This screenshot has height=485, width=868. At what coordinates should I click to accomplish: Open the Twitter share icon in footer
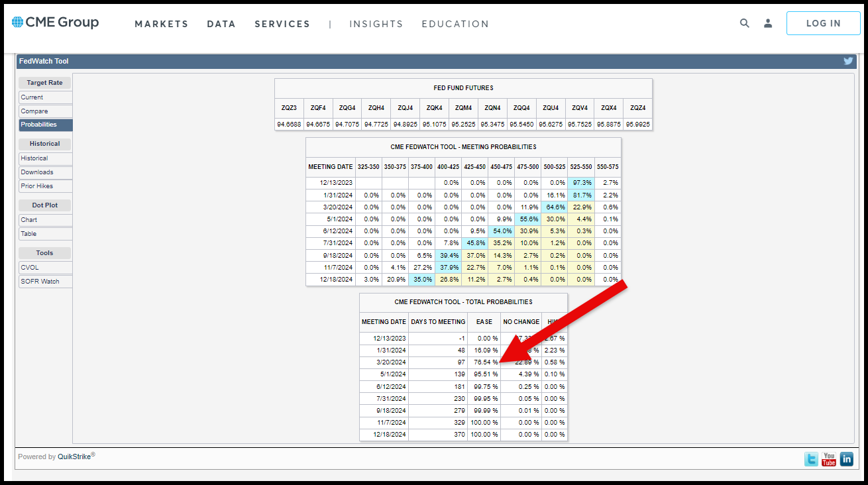click(x=811, y=458)
